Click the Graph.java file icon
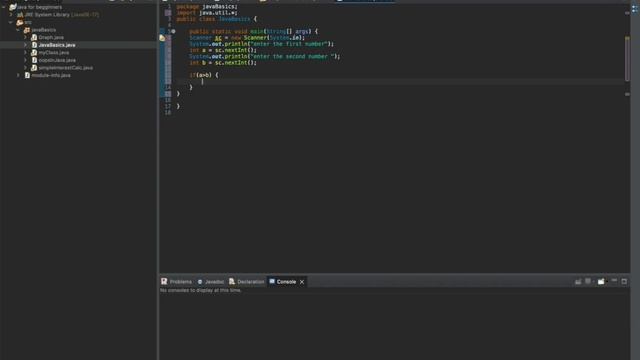This screenshot has width=640, height=360. click(x=34, y=37)
